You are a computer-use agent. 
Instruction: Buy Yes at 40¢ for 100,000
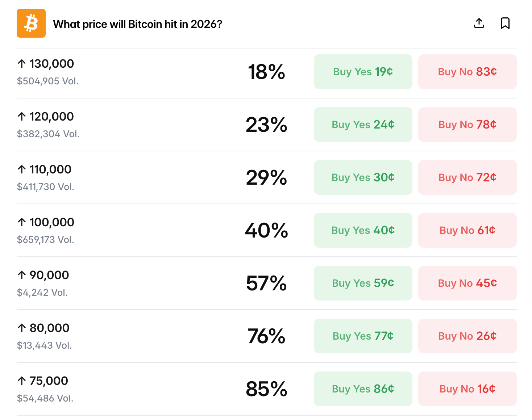(363, 230)
